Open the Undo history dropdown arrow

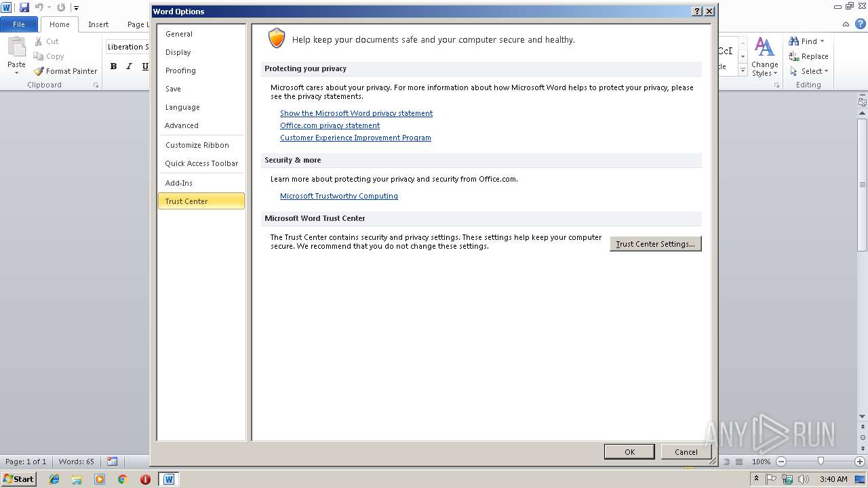(x=49, y=8)
